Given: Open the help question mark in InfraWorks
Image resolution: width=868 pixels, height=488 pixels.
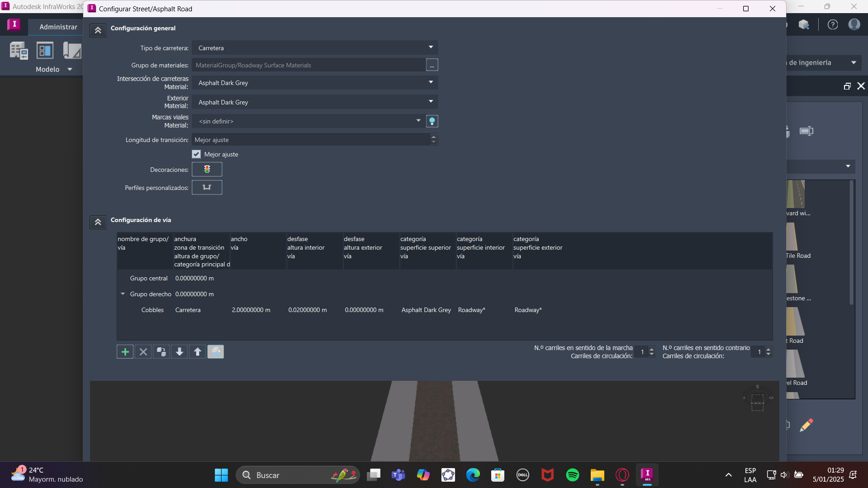Looking at the screenshot, I should 833,25.
